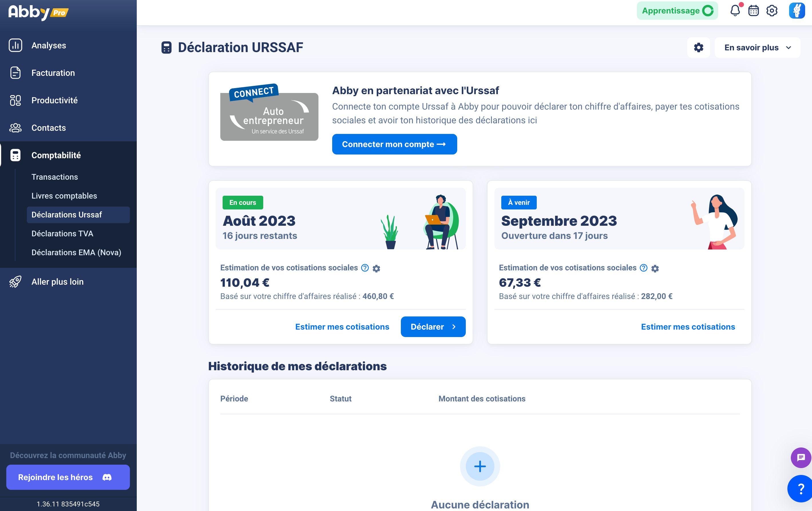Viewport: 812px width, 511px height.
Task: Click the 110,04 € estimate amount
Action: [245, 283]
